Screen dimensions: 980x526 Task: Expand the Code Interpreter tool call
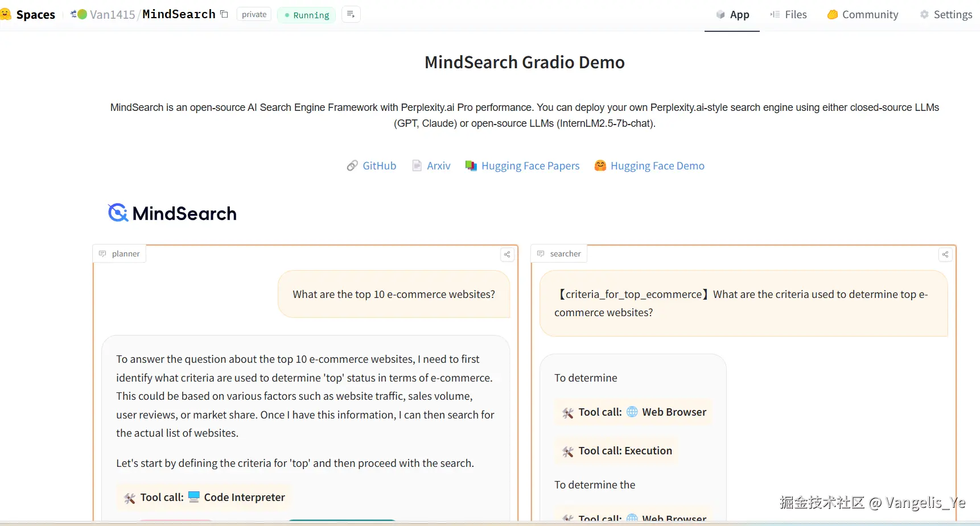pyautogui.click(x=204, y=498)
